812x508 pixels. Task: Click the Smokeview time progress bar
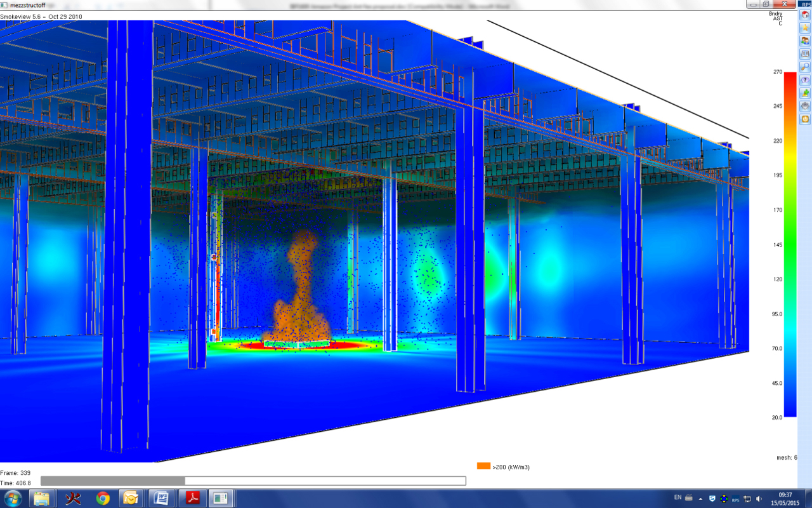click(x=252, y=481)
